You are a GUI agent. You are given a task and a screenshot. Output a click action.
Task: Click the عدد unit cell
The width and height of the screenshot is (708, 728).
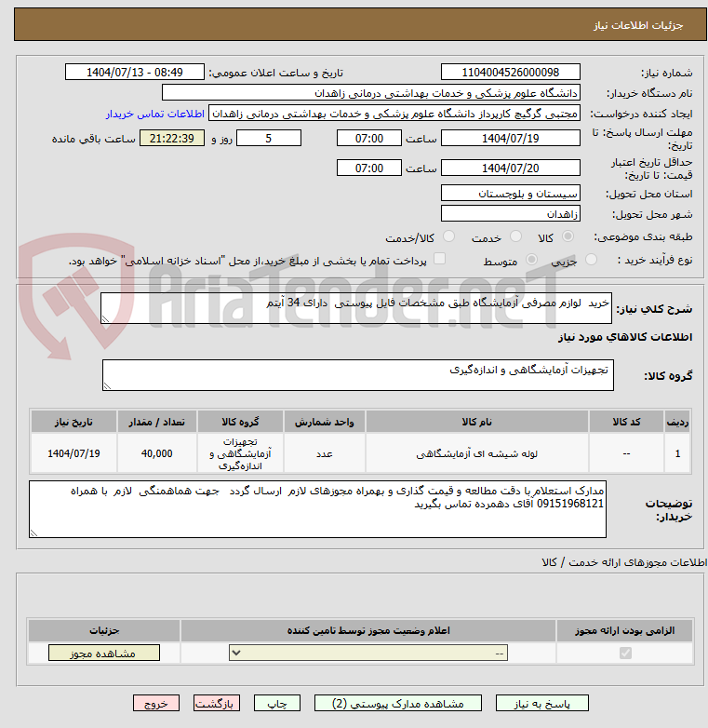325,453
